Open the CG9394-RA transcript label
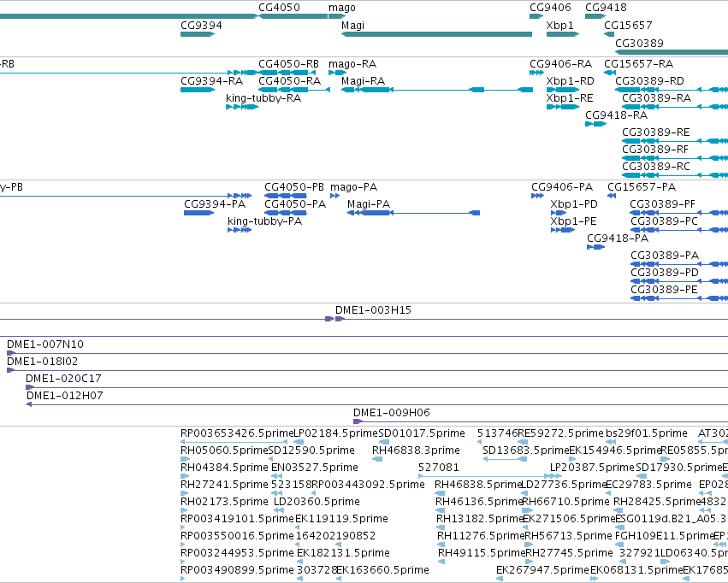This screenshot has height=583, width=728. pyautogui.click(x=211, y=81)
